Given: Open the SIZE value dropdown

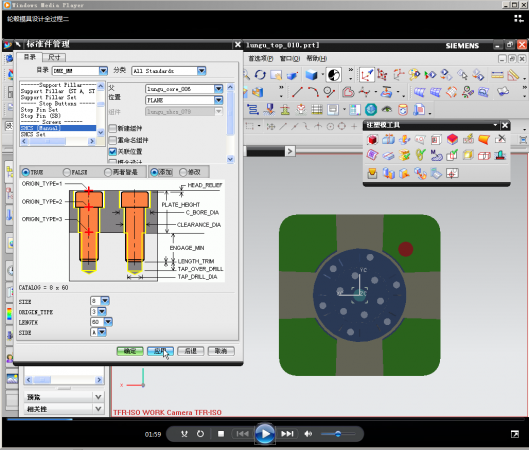Looking at the screenshot, I should (105, 301).
